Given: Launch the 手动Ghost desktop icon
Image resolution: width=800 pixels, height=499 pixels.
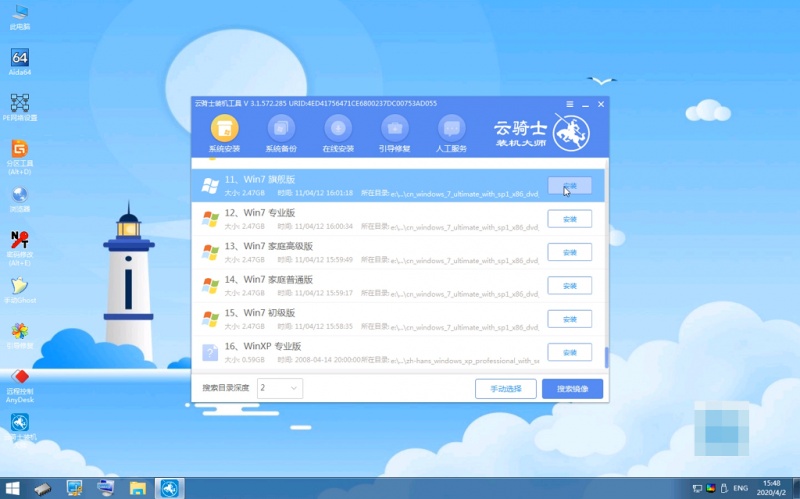Looking at the screenshot, I should (x=19, y=290).
